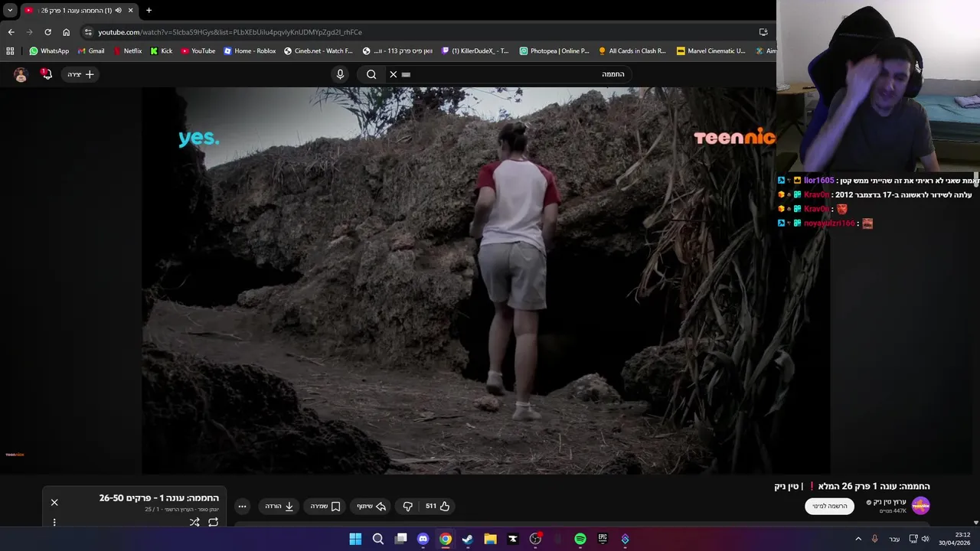The width and height of the screenshot is (980, 551).
Task: Click username lior1605 in chat
Action: click(818, 181)
